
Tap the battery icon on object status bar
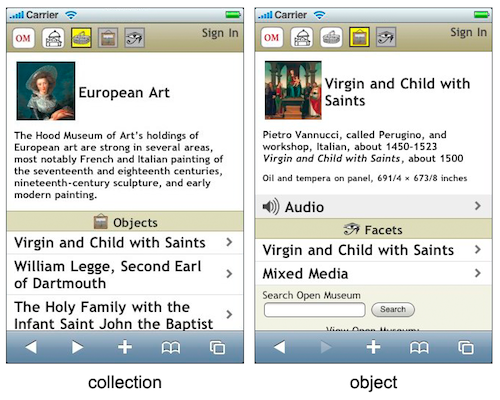tap(482, 14)
